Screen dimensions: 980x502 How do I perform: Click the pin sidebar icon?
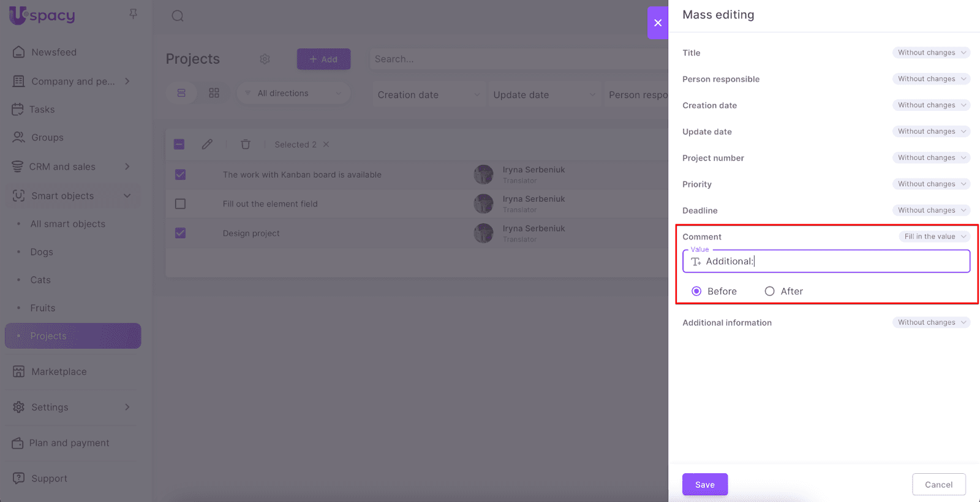(133, 13)
